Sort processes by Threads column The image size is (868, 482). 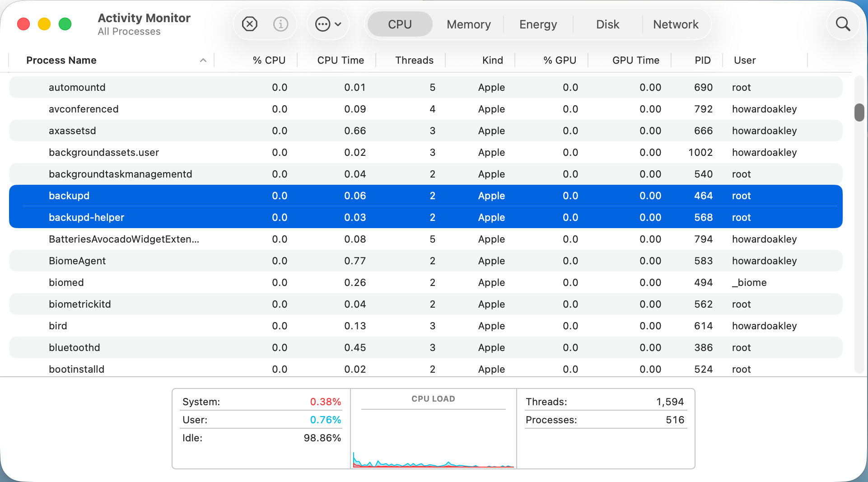414,60
